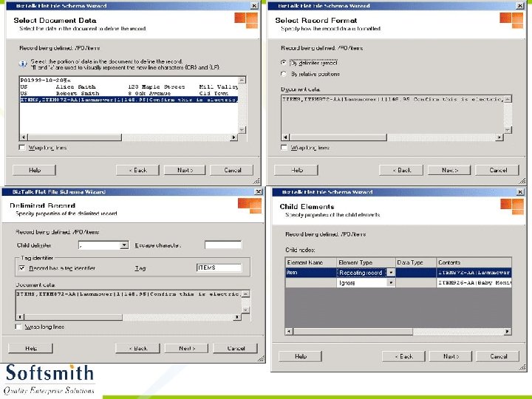The width and height of the screenshot is (532, 399).
Task: Click Help in Delimited Record wizard
Action: point(30,348)
